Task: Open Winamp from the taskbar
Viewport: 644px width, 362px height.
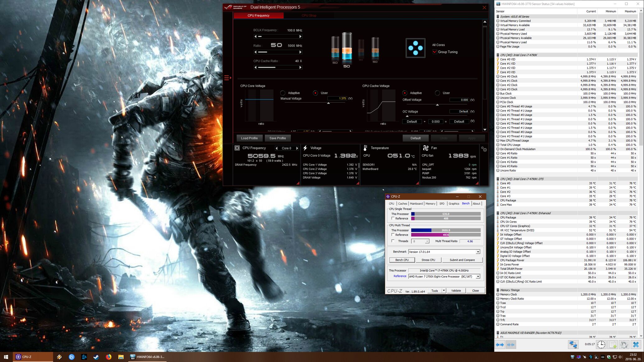Action: point(59,357)
